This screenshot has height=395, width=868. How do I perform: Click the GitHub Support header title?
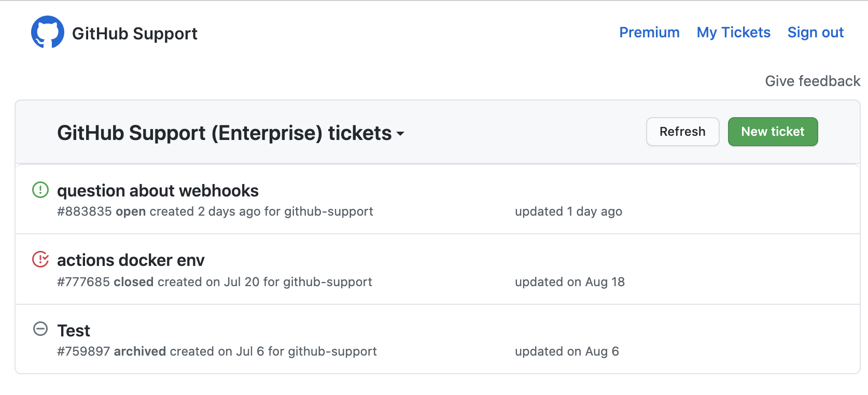click(135, 33)
